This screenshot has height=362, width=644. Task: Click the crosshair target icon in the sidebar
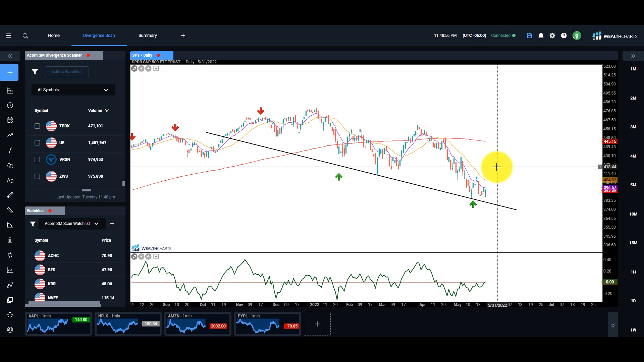10,315
